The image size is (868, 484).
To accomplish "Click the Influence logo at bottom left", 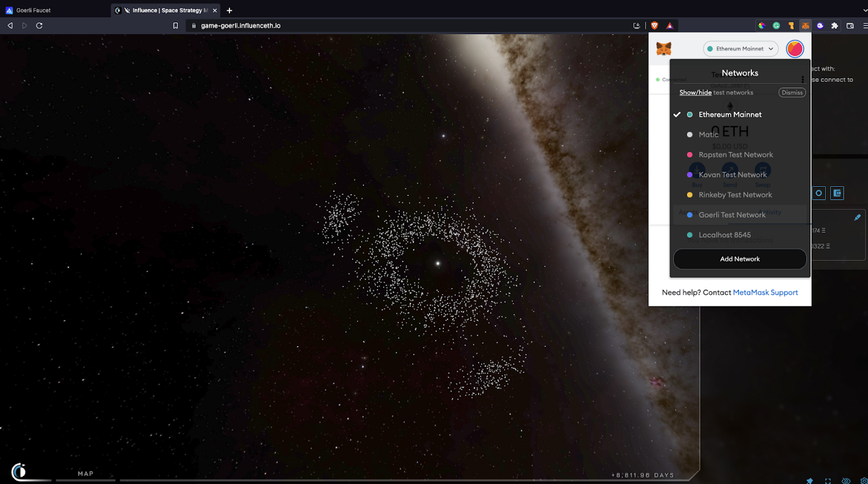I will coord(19,472).
